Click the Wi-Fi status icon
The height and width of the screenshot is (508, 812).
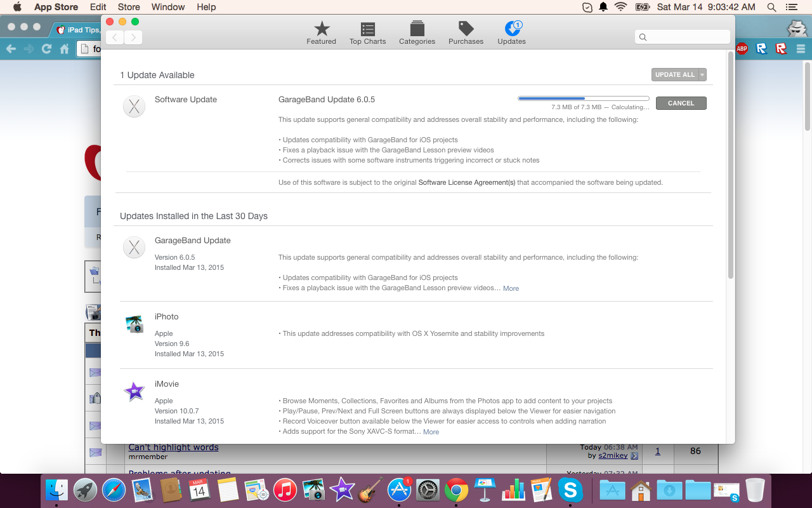pyautogui.click(x=620, y=7)
